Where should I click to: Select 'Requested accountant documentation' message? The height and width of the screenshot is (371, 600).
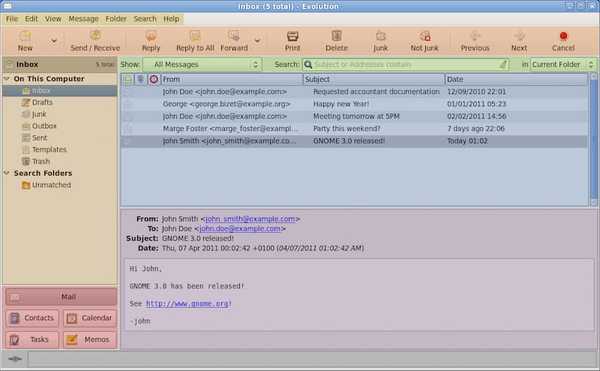pos(354,92)
